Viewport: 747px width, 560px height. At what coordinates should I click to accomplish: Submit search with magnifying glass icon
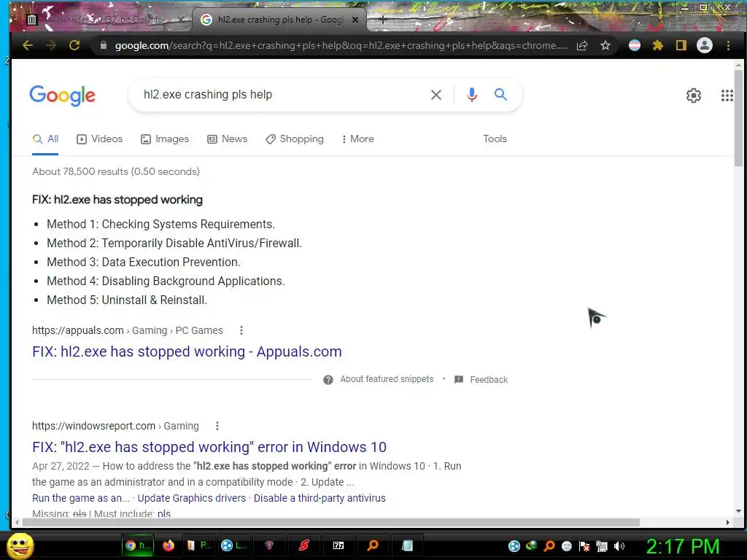[500, 94]
